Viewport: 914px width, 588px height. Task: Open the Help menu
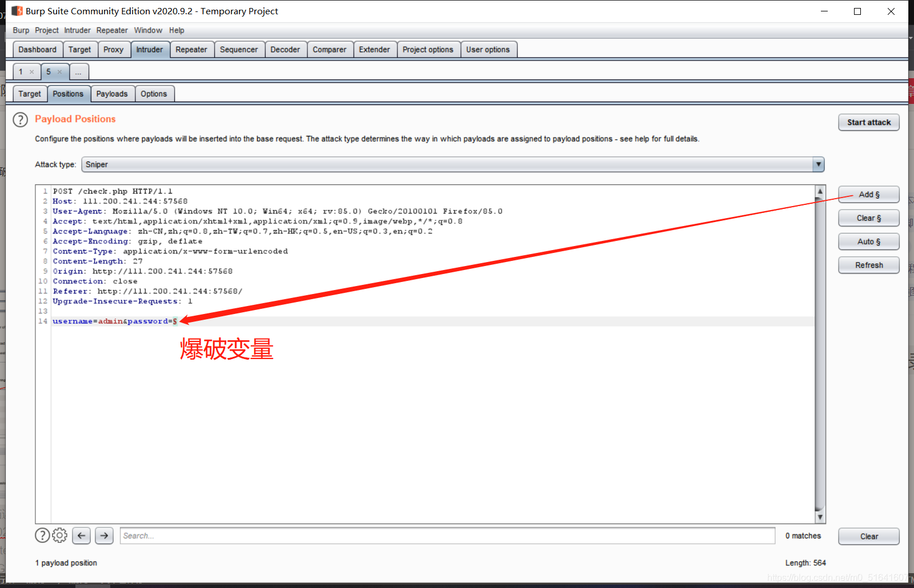(177, 30)
